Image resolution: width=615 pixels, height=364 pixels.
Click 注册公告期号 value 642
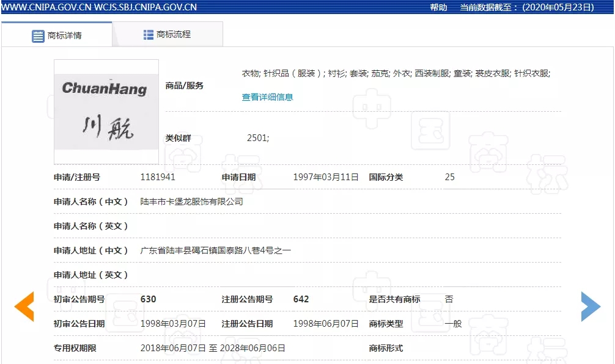(301, 299)
